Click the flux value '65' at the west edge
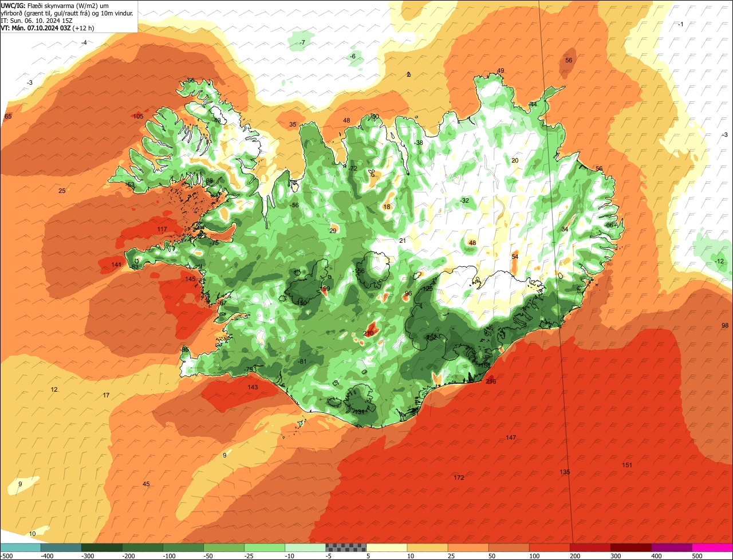733x560 pixels. pos(8,116)
